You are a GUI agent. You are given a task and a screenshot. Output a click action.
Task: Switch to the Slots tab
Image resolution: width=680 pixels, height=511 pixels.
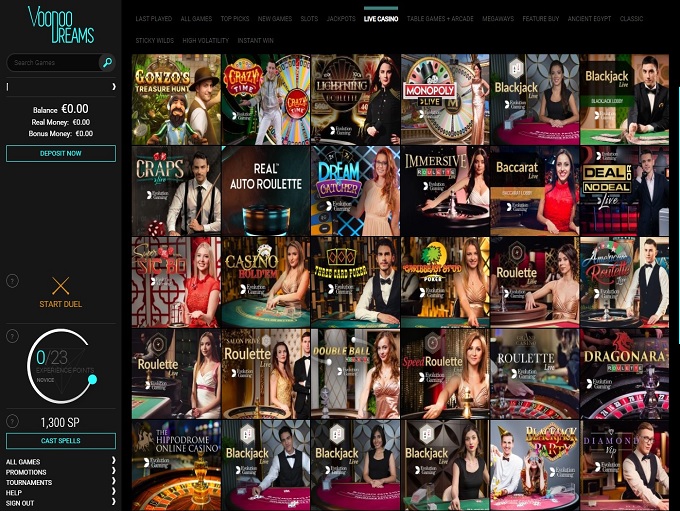tap(309, 19)
